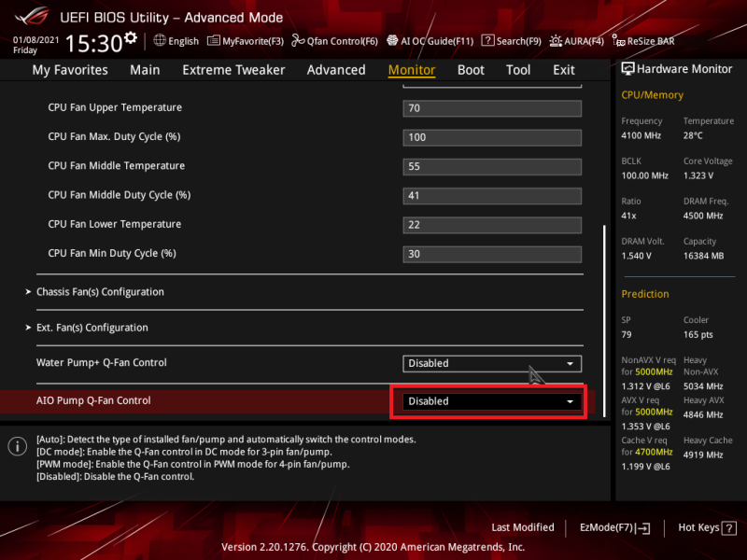Launch the AI OC Guide
The width and height of the screenshot is (747, 560).
point(430,41)
